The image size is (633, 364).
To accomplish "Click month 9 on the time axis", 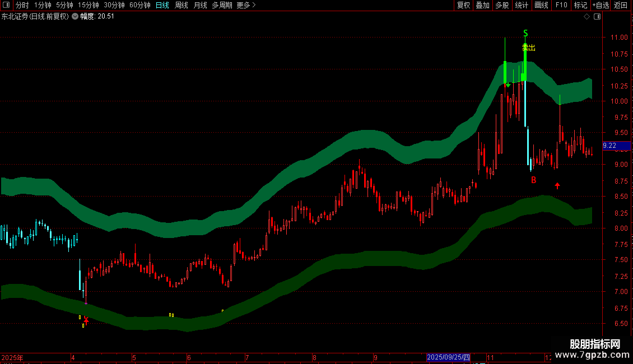I will [x=375, y=357].
